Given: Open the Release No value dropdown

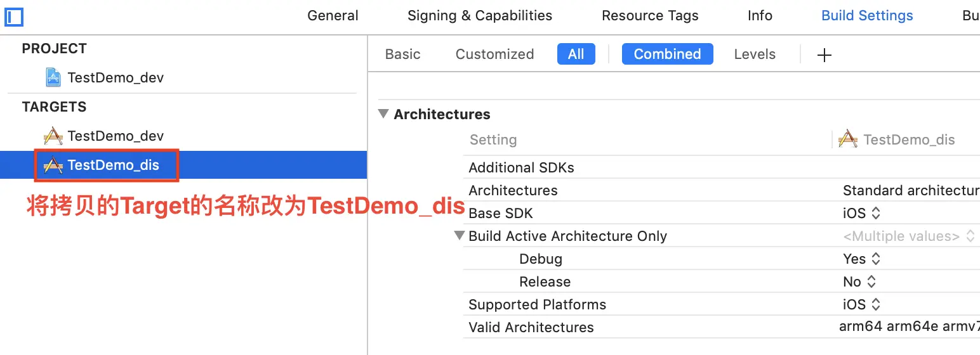Looking at the screenshot, I should pyautogui.click(x=859, y=281).
